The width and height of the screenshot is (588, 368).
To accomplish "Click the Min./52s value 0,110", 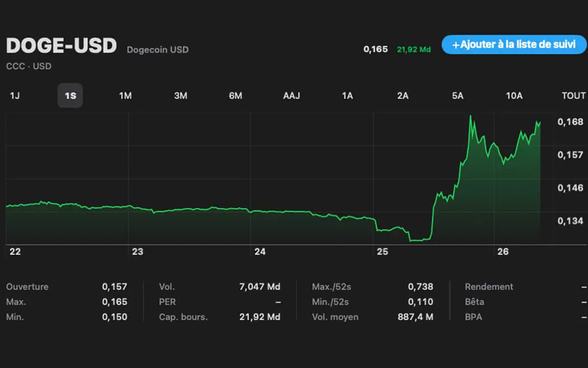I will [x=420, y=302].
